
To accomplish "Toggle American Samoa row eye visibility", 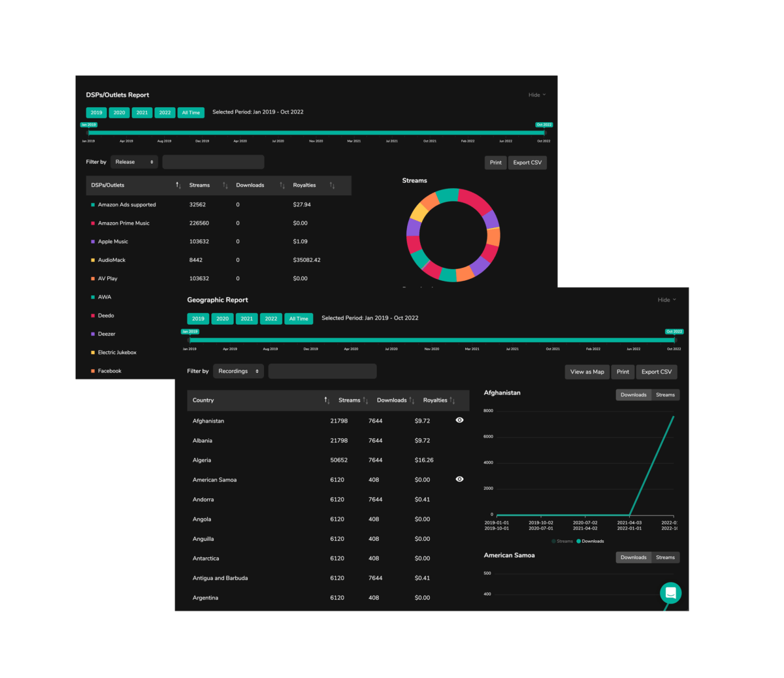I will point(459,479).
